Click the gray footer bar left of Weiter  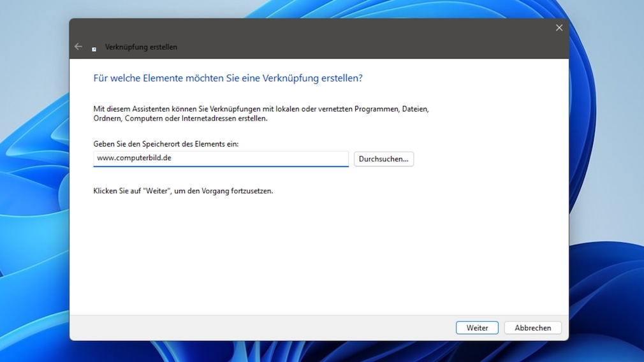[255, 328]
